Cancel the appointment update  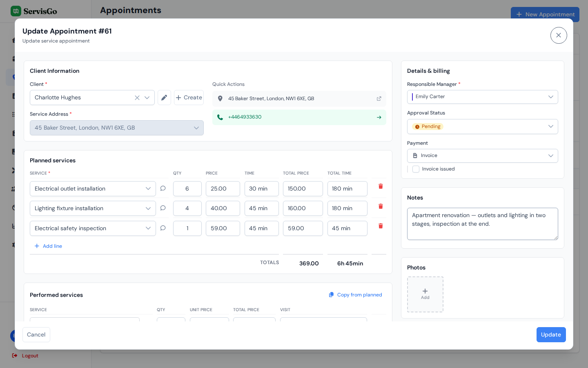pyautogui.click(x=36, y=335)
